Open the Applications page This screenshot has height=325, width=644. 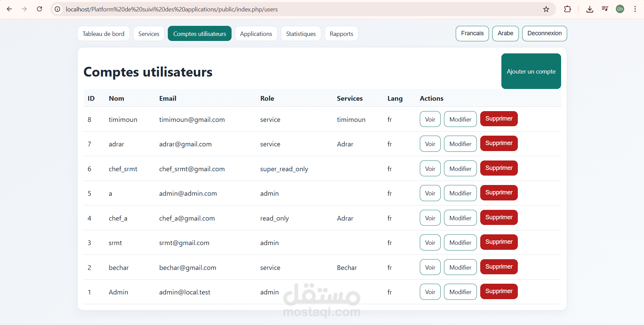click(x=256, y=34)
